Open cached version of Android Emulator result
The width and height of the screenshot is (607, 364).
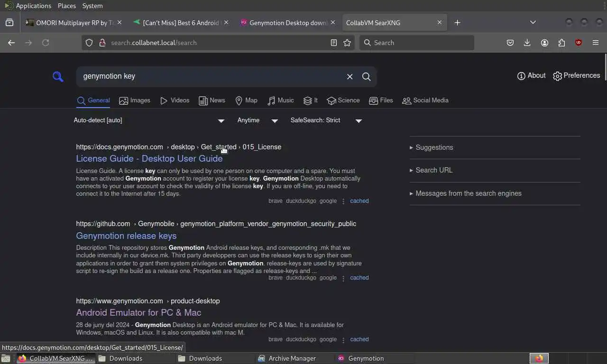click(x=359, y=339)
